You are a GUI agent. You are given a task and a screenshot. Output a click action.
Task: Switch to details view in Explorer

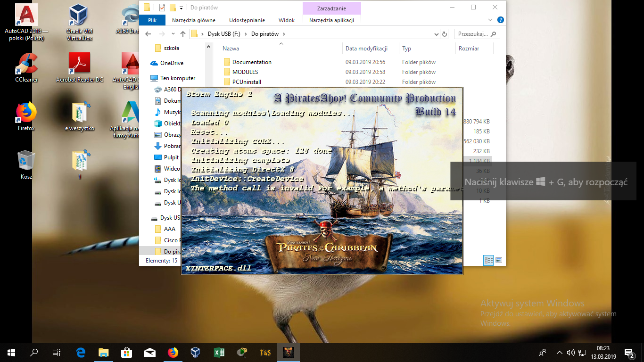tap(488, 260)
